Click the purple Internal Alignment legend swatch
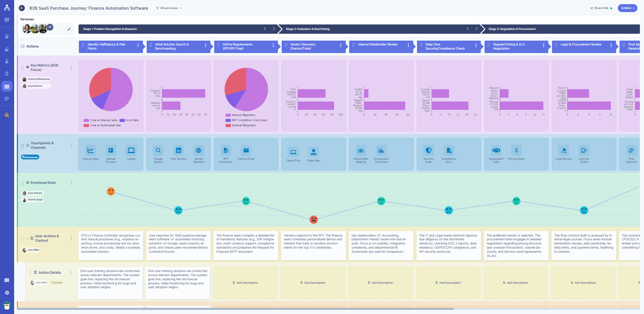The height and width of the screenshot is (314, 644). coord(228,115)
